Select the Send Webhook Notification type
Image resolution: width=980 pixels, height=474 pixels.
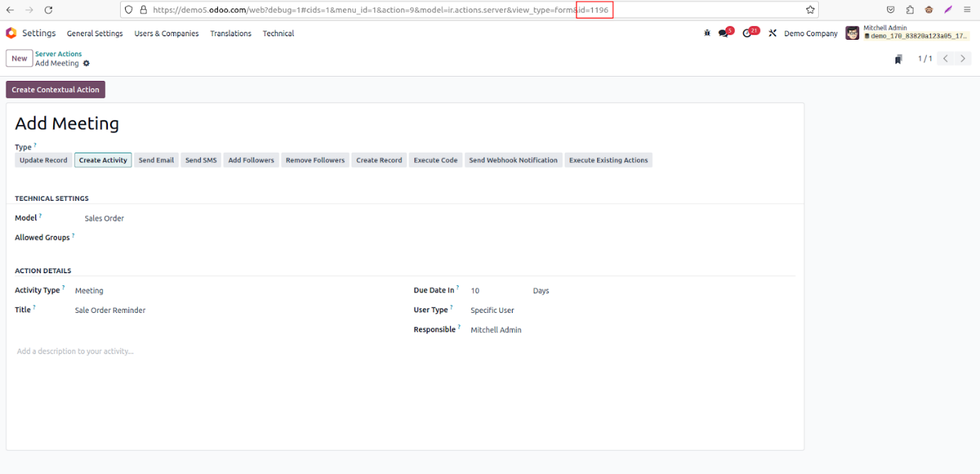coord(513,160)
